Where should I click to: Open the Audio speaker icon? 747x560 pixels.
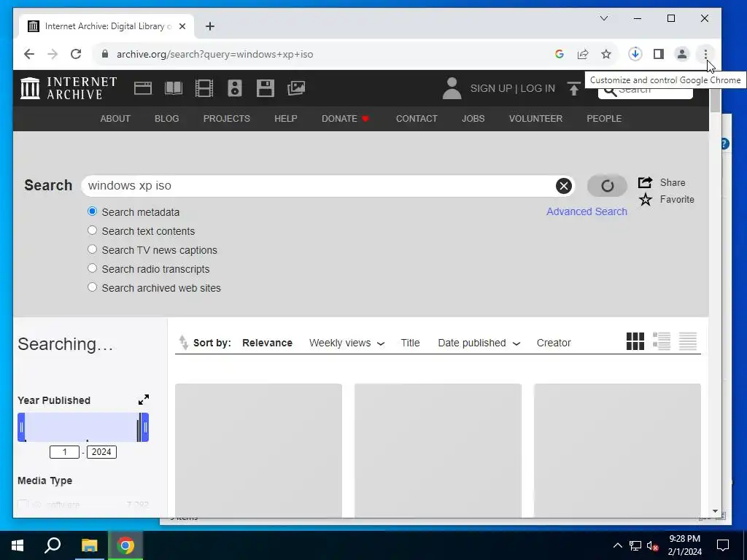(x=234, y=88)
